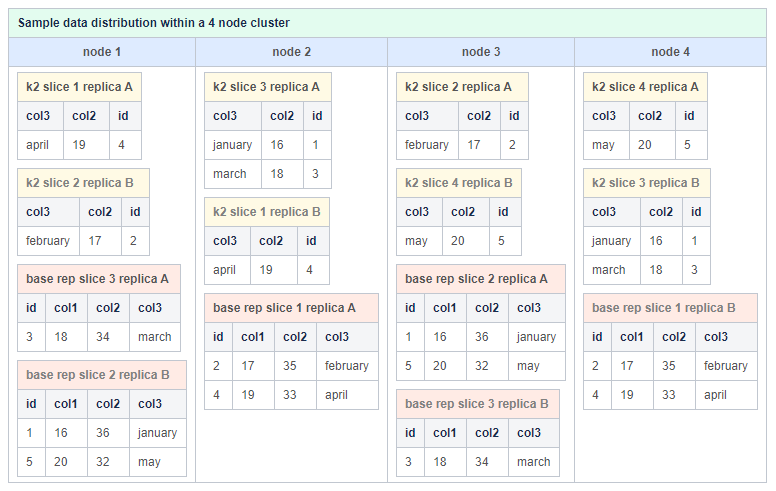
Task: Click the node 1 column header
Action: tap(102, 52)
